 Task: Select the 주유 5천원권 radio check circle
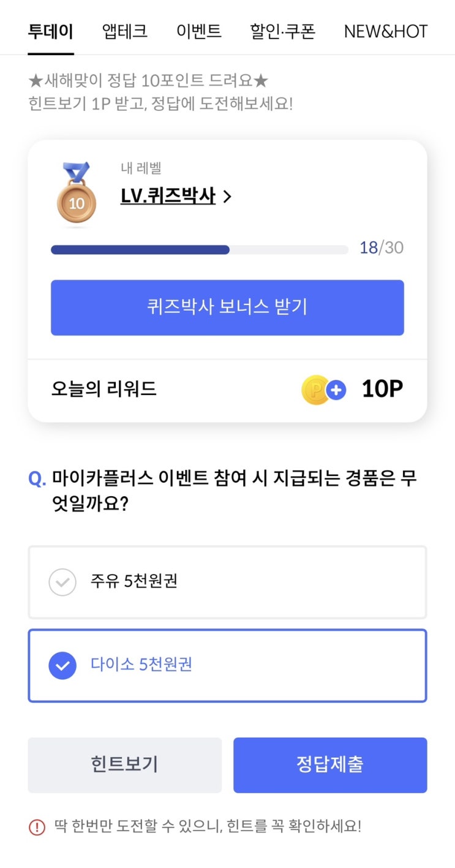coord(62,582)
